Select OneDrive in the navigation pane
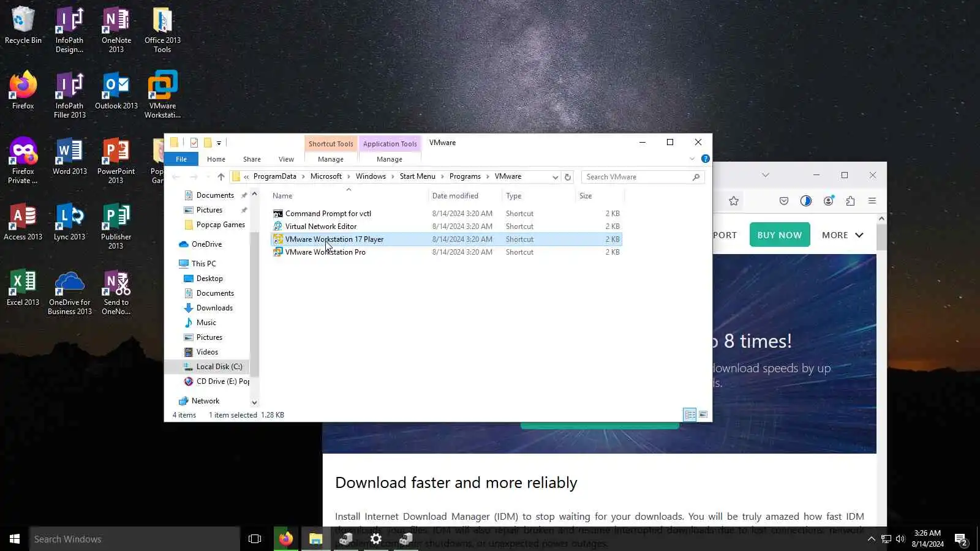This screenshot has height=551, width=980. (200, 244)
